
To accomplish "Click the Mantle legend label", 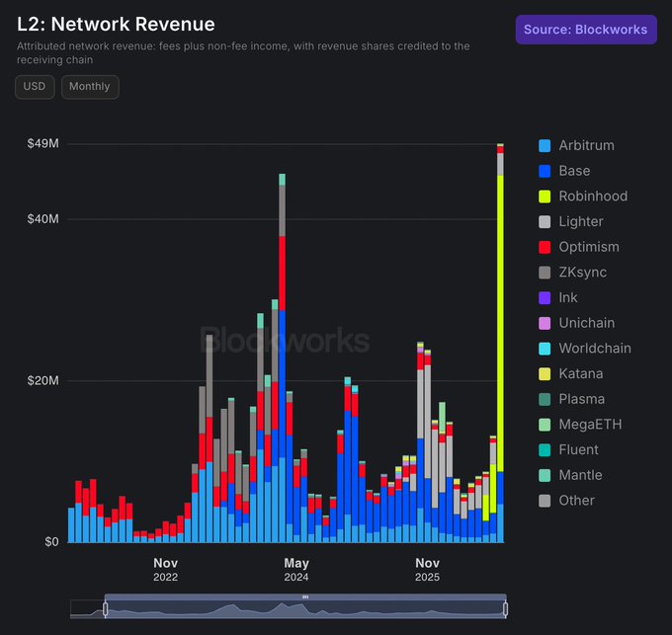I will (x=580, y=475).
